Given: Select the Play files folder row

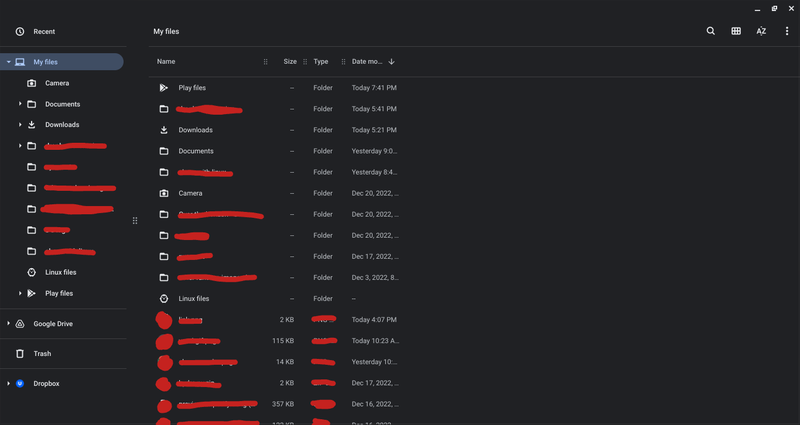Looking at the screenshot, I should [191, 88].
